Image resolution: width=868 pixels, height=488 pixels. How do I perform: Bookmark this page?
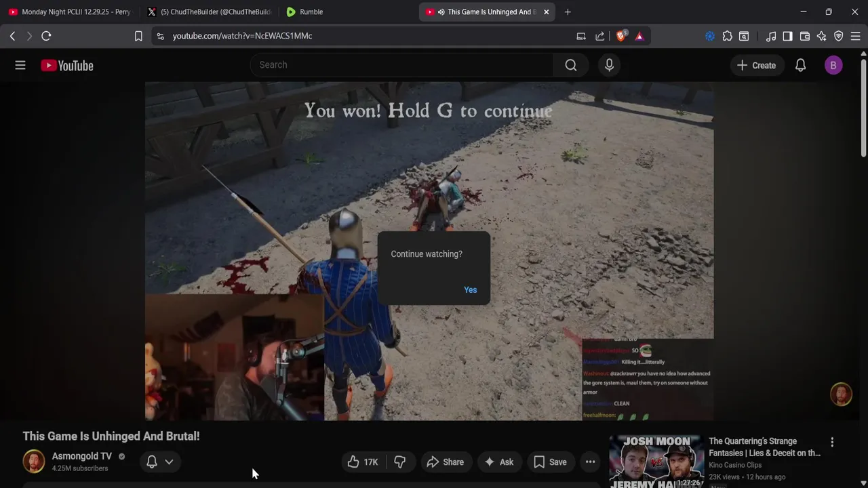[138, 36]
